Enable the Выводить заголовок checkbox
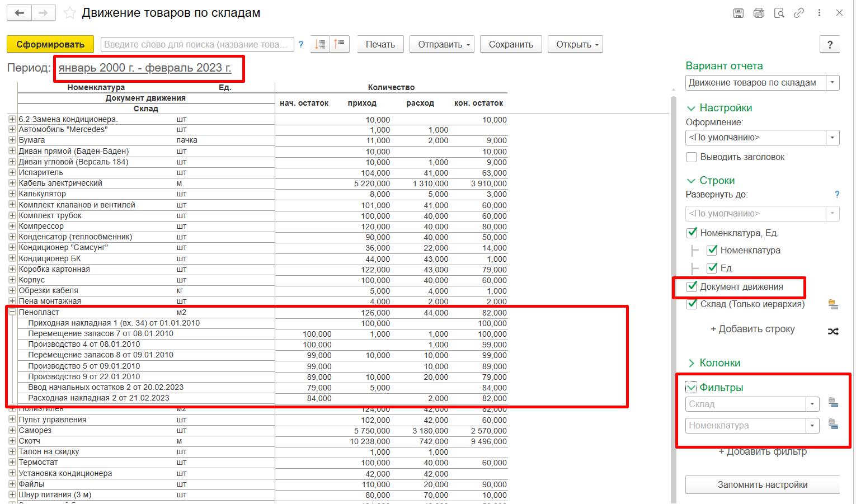The height and width of the screenshot is (504, 856). pyautogui.click(x=692, y=157)
